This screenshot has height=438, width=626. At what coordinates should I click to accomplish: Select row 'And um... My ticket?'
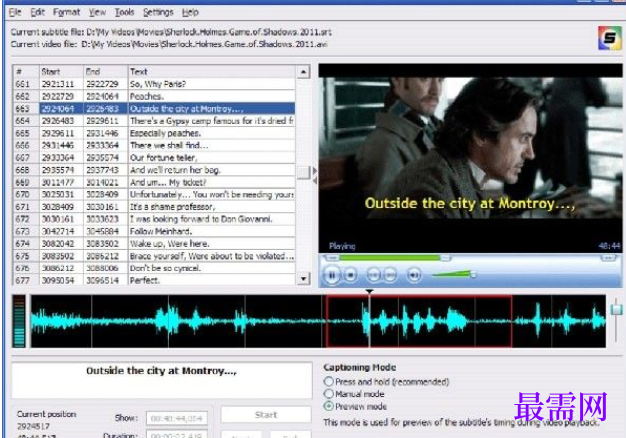pyautogui.click(x=154, y=182)
